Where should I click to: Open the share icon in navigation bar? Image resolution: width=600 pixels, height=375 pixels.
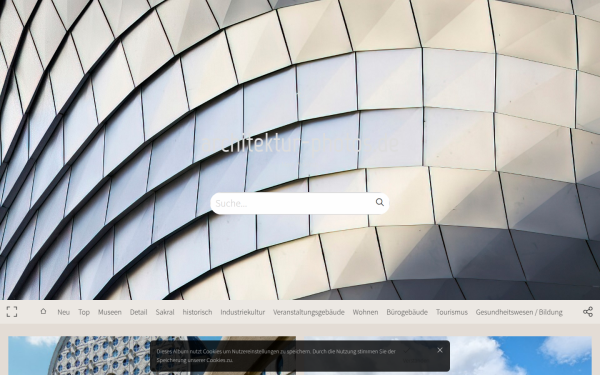point(588,311)
